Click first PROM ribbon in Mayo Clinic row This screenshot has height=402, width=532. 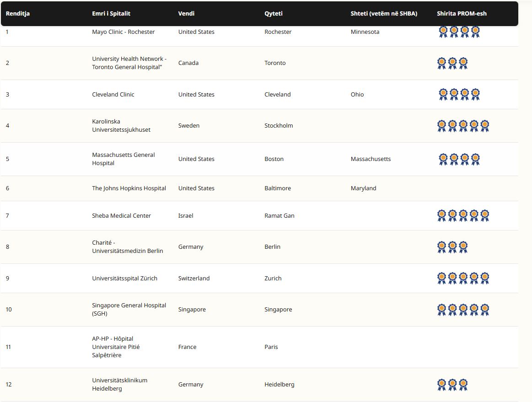pos(443,32)
